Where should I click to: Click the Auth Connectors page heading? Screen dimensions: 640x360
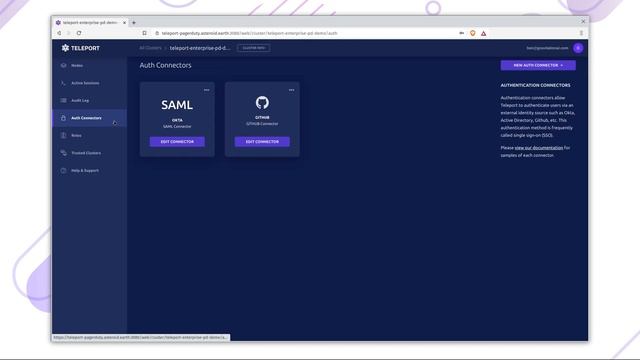(x=165, y=65)
